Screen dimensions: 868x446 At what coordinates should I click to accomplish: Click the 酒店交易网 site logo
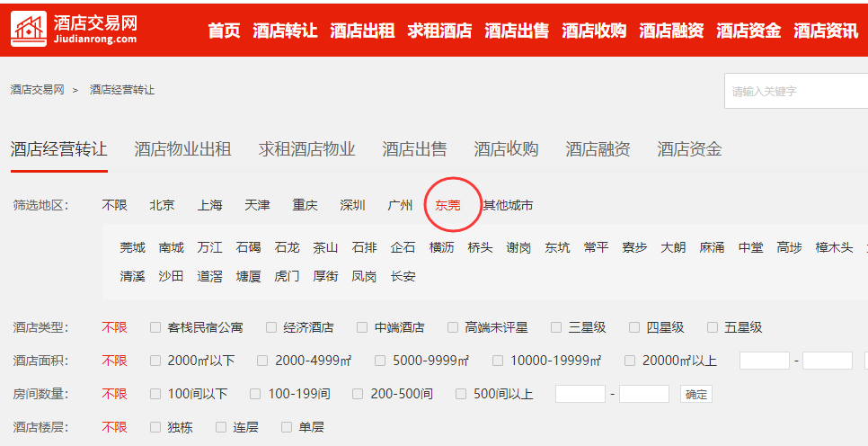75,29
